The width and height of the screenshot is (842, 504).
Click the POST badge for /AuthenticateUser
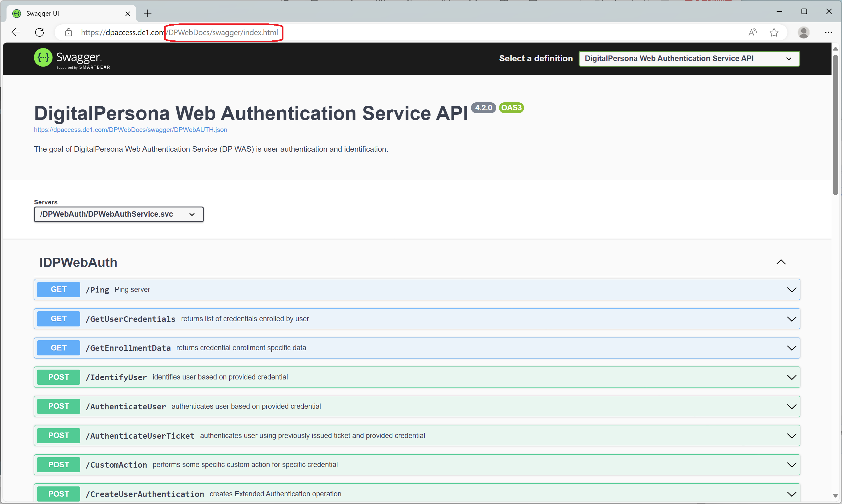click(x=58, y=406)
